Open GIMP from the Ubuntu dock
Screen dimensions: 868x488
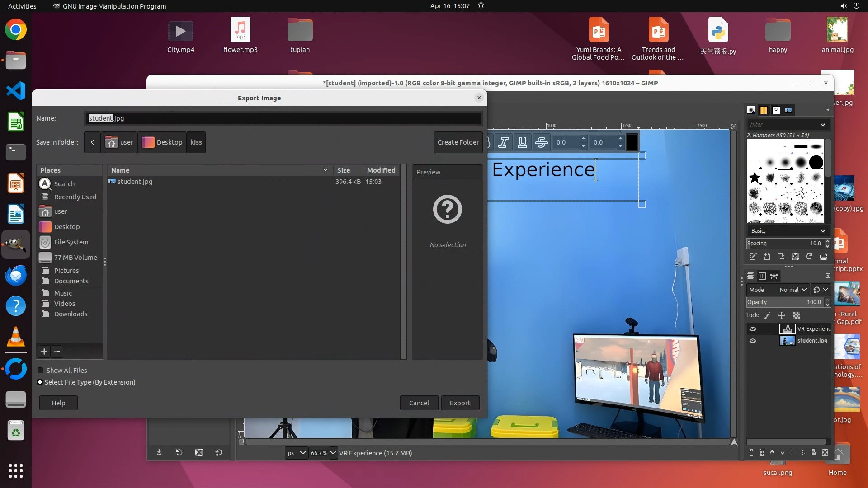click(x=16, y=244)
